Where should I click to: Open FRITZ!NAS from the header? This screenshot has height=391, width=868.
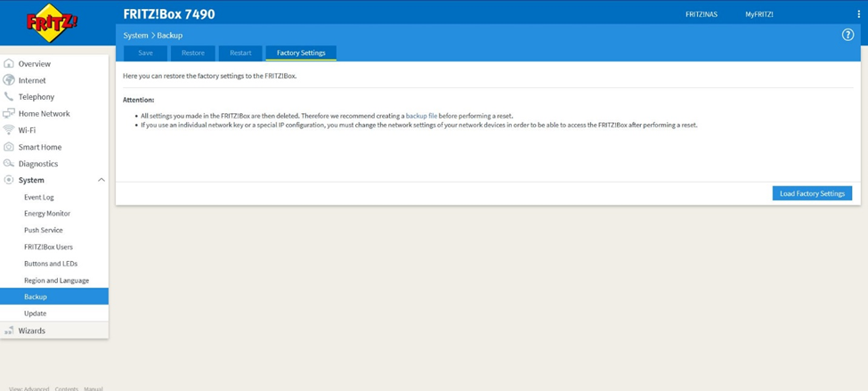701,14
